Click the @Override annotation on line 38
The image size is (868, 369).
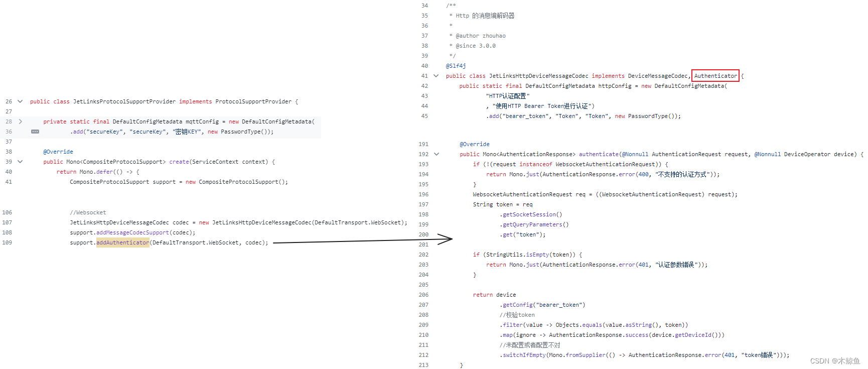[58, 152]
